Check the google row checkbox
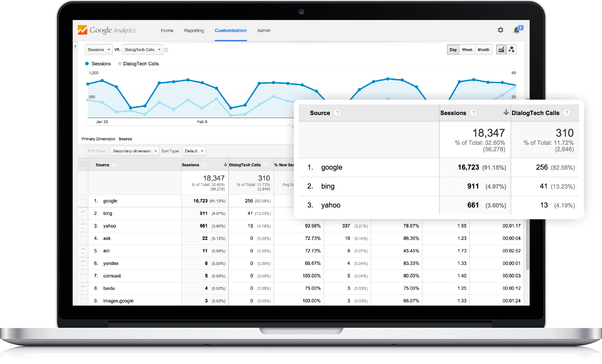Screen dimensions: 602x364 [x=83, y=201]
